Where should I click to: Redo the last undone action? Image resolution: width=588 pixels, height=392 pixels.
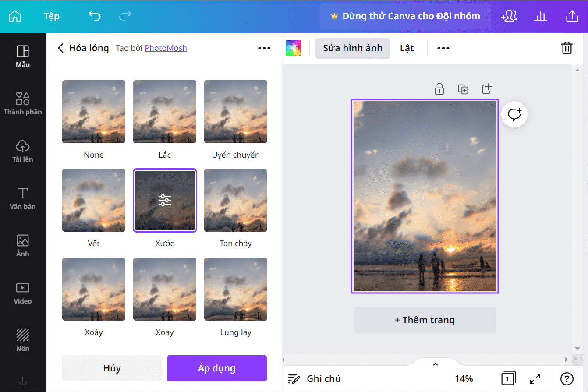tap(125, 16)
